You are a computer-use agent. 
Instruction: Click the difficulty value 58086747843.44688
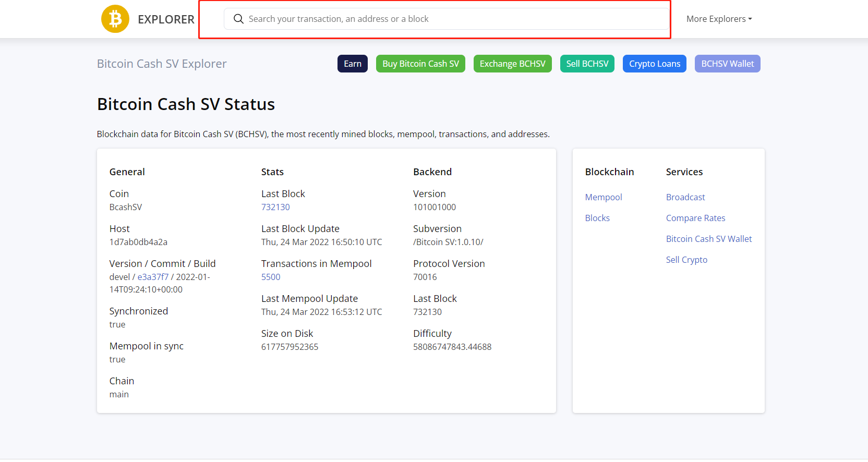[x=452, y=347]
